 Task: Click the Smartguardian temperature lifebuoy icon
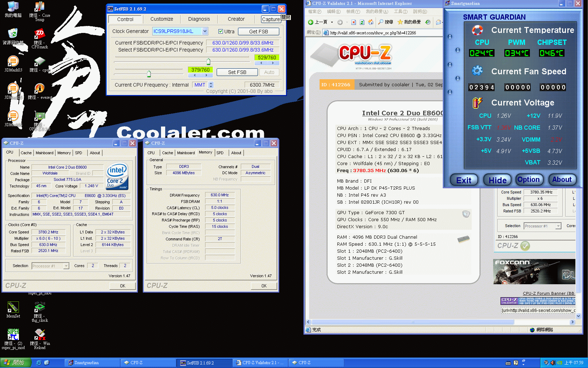(477, 30)
